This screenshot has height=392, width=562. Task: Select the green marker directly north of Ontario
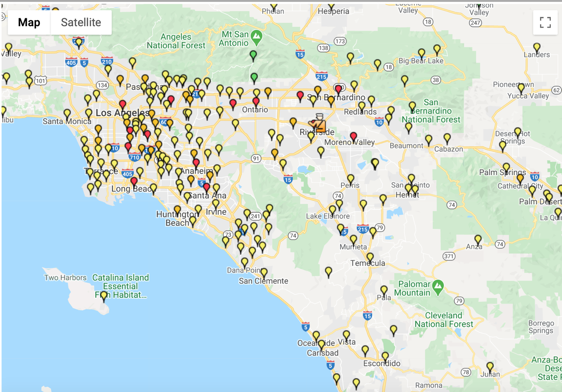[254, 78]
